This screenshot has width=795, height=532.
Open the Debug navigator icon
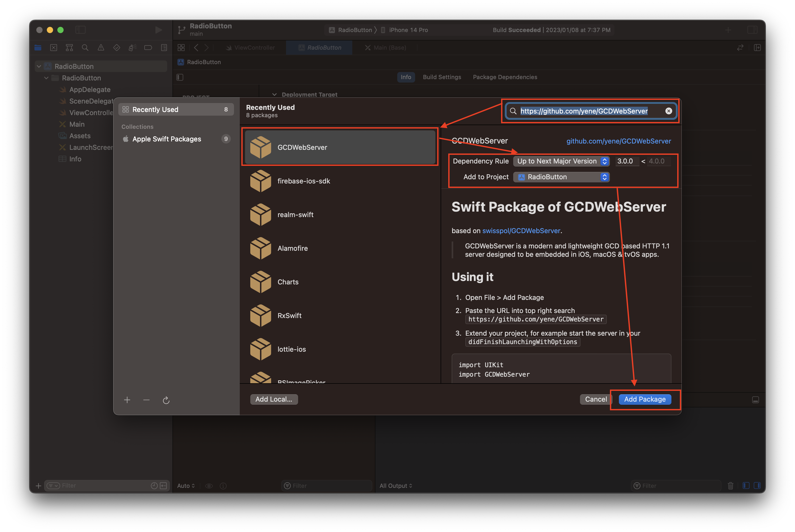[x=133, y=48]
